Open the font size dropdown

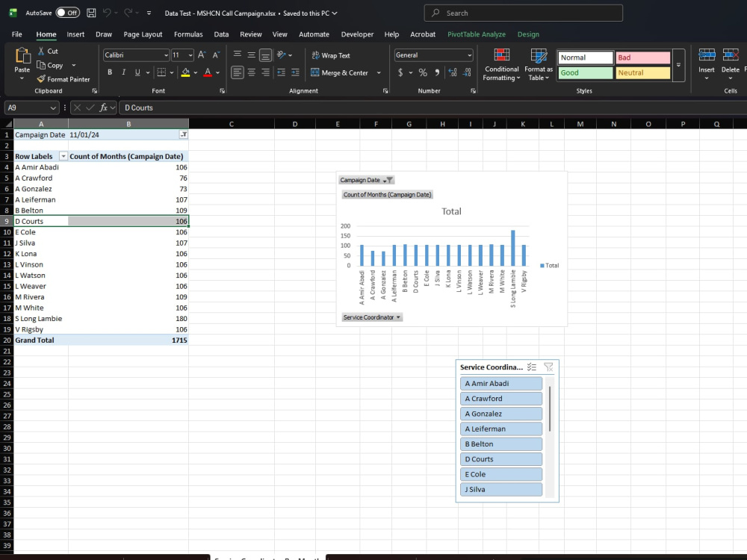190,55
